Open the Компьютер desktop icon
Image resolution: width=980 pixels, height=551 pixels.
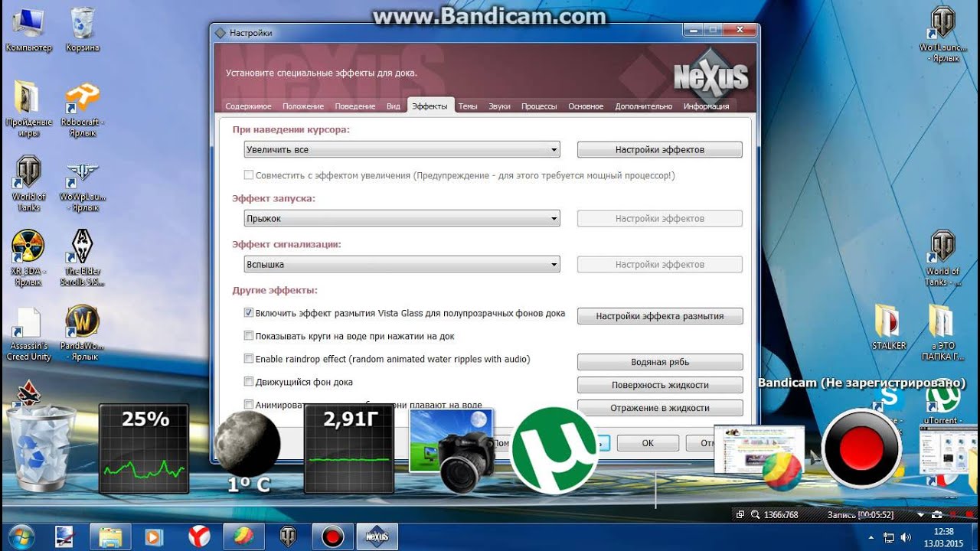28,29
